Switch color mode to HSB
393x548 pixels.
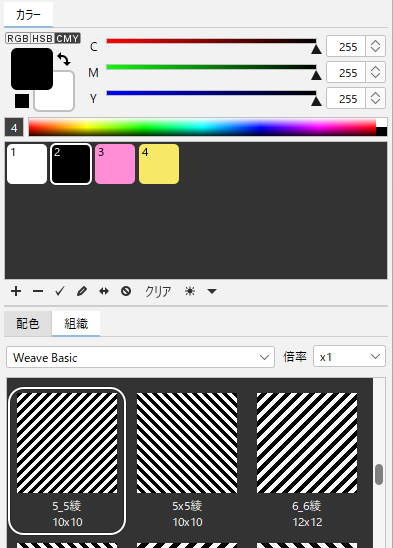43,38
